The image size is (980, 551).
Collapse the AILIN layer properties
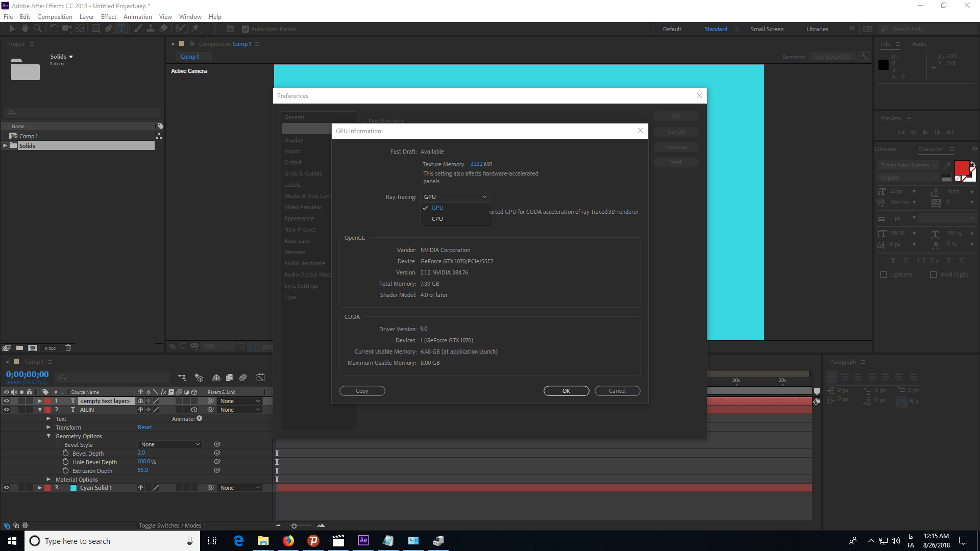pyautogui.click(x=40, y=410)
